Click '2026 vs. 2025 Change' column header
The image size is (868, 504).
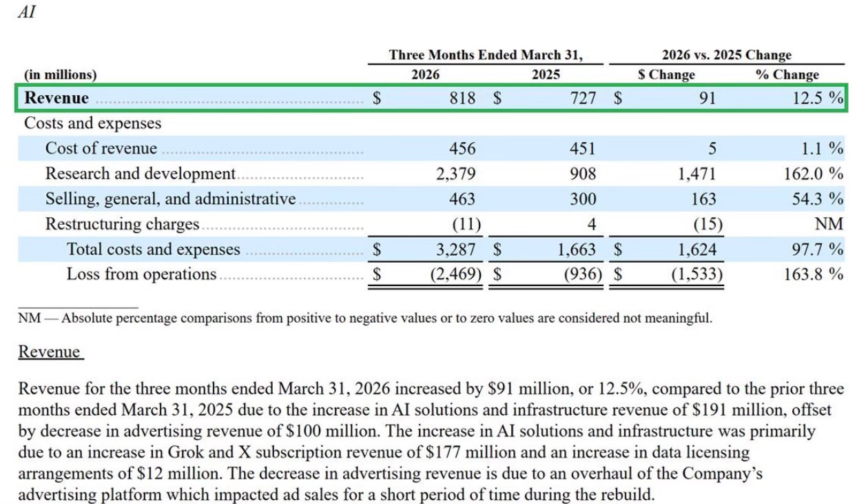click(x=726, y=55)
